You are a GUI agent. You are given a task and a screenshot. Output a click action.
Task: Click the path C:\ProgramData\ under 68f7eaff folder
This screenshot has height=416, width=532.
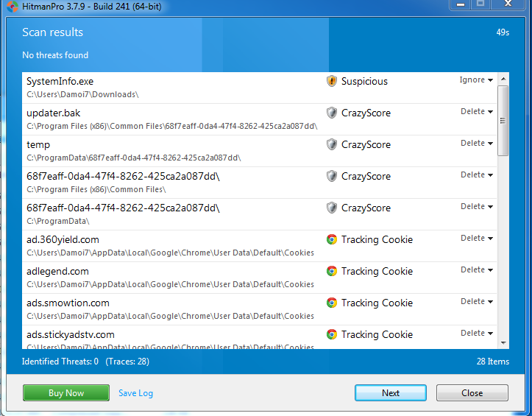pos(58,221)
